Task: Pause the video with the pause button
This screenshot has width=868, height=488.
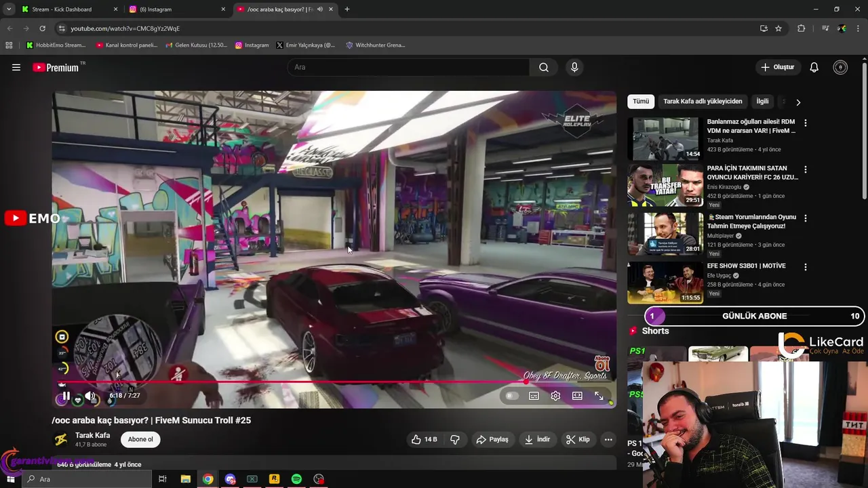Action: click(66, 396)
